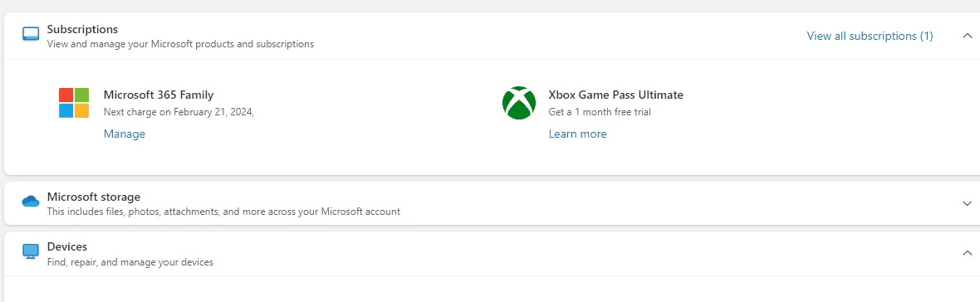The height and width of the screenshot is (302, 980).
Task: Click the Xbox Game Pass Ultimate title
Action: point(615,95)
